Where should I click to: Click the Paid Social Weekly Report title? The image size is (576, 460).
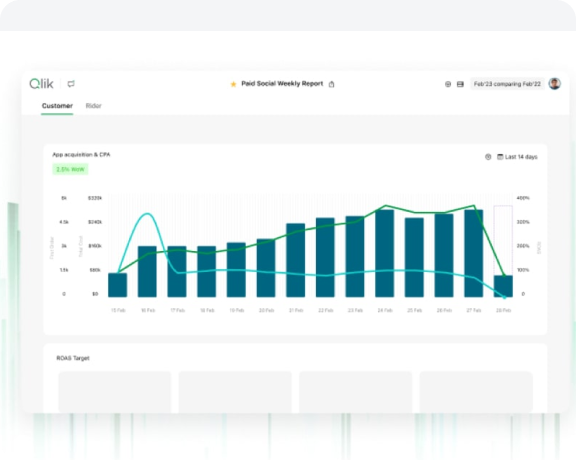282,84
